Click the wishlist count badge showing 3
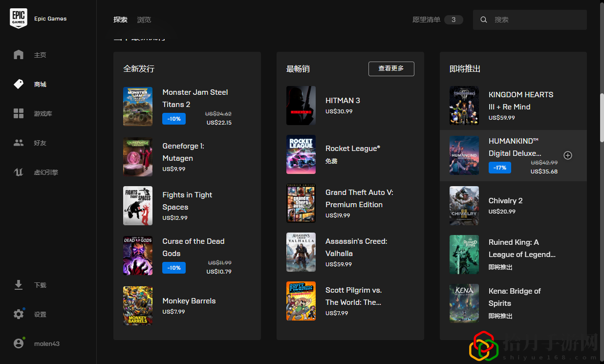 pyautogui.click(x=453, y=20)
